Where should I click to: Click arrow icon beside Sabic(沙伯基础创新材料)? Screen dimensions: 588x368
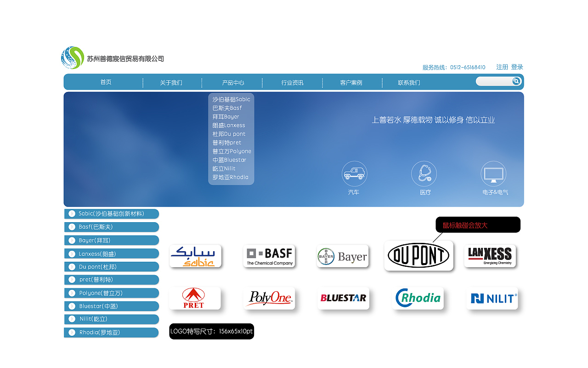click(72, 213)
